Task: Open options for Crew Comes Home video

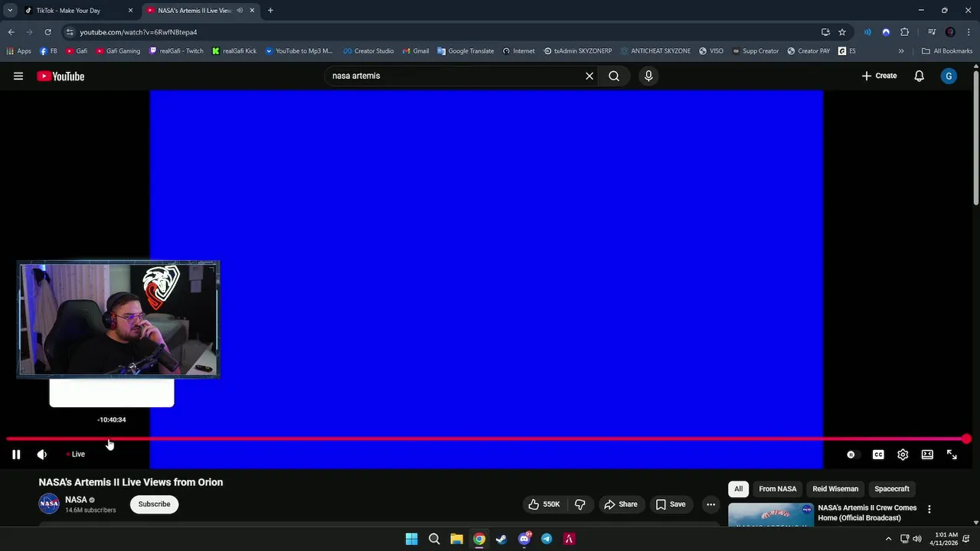Action: click(929, 509)
